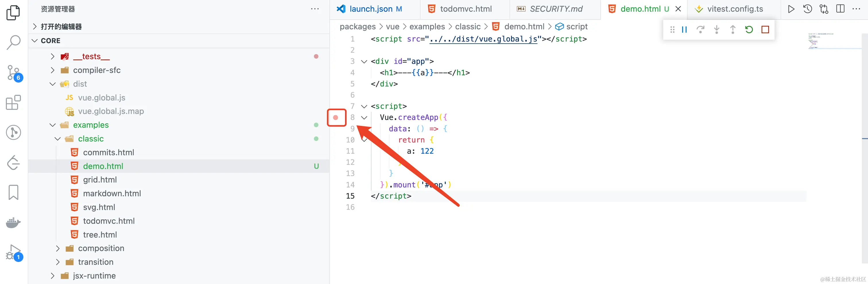Image resolution: width=868 pixels, height=284 pixels.
Task: Open vue.global.js in file tree
Action: pos(179,98)
